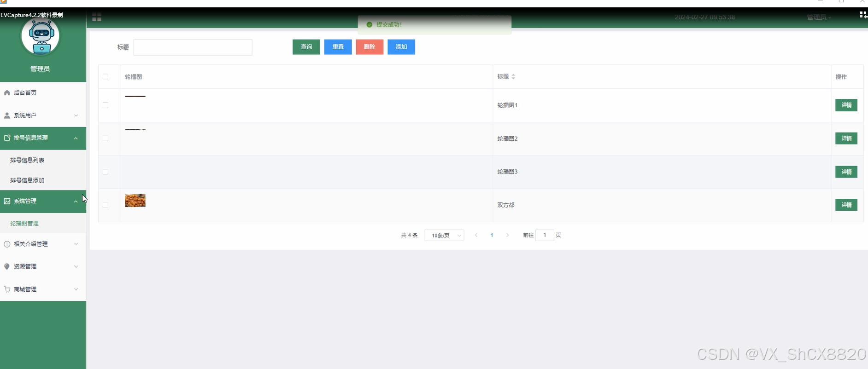Check the row for 轮播图3

[x=106, y=172]
